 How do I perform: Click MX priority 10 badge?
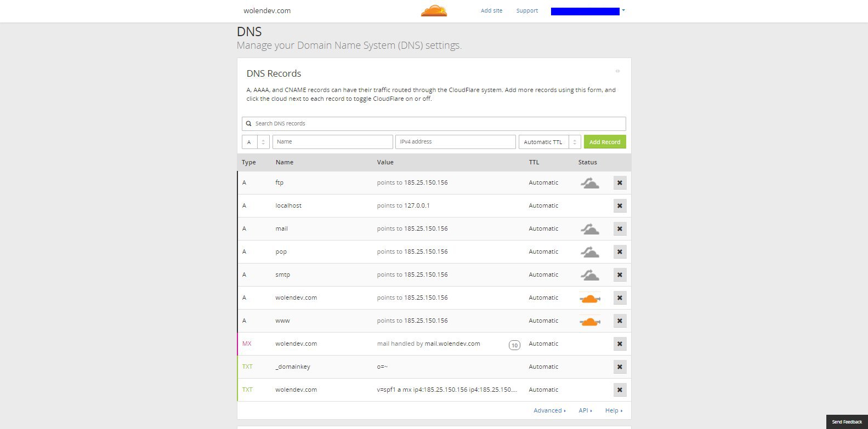pyautogui.click(x=514, y=345)
